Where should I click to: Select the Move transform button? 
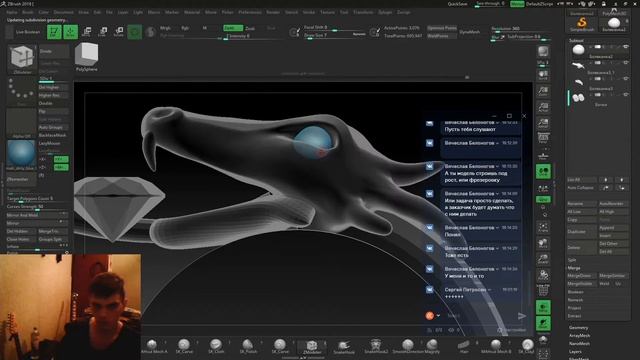[x=87, y=32]
